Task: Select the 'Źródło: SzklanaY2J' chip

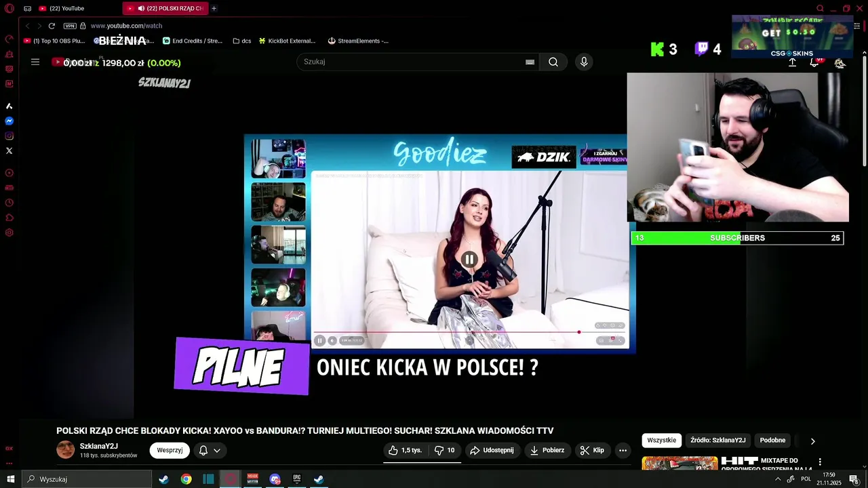Action: coord(717,440)
